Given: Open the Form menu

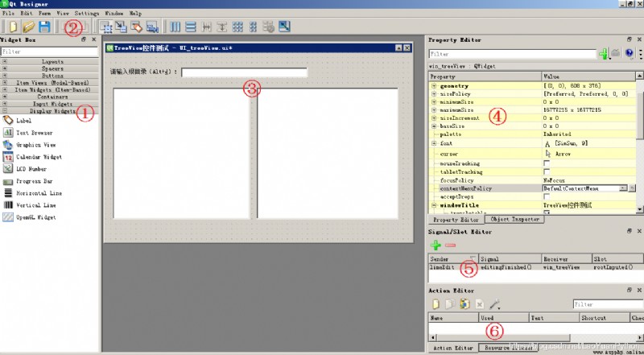Looking at the screenshot, I should [44, 13].
